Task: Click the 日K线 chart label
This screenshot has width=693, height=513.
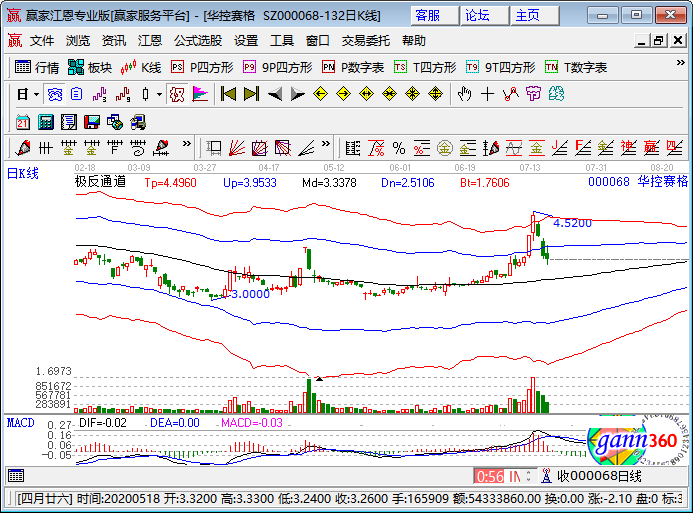Action: (x=23, y=174)
